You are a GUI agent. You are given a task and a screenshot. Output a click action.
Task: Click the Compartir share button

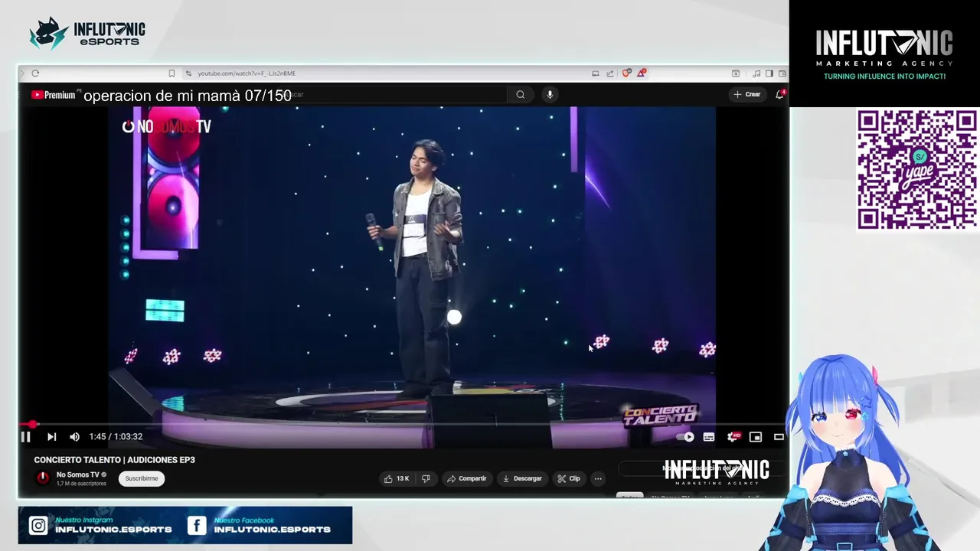click(466, 478)
